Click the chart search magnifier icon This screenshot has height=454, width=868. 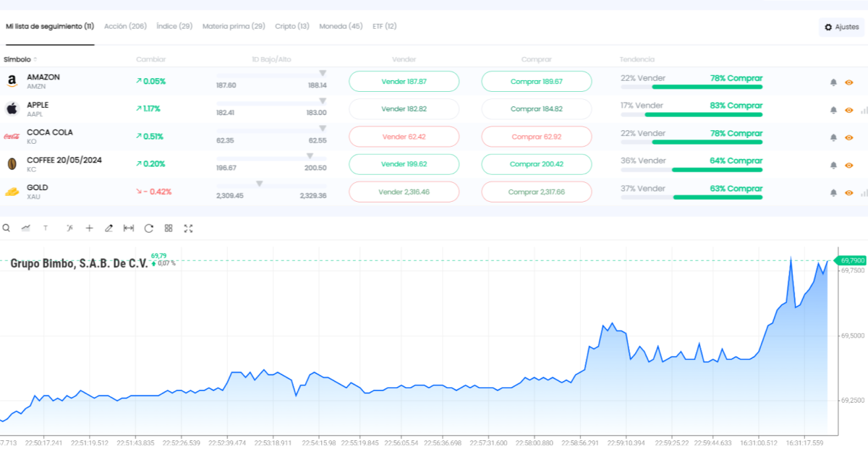coord(6,228)
